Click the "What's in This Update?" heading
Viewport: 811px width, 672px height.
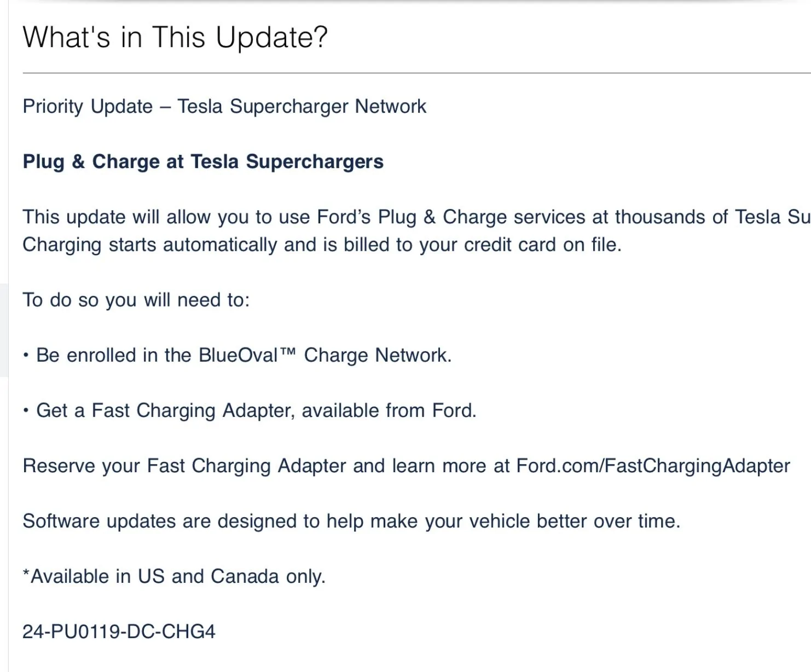click(x=175, y=37)
